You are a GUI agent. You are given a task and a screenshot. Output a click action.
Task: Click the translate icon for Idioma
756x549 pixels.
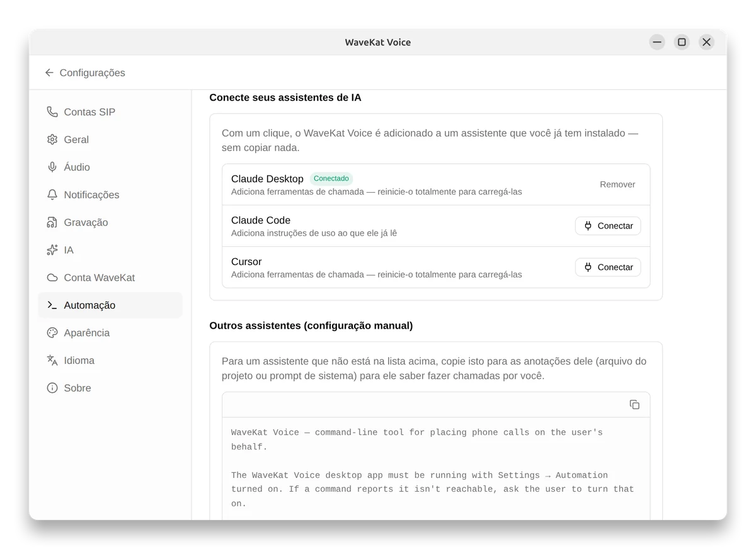click(x=52, y=361)
